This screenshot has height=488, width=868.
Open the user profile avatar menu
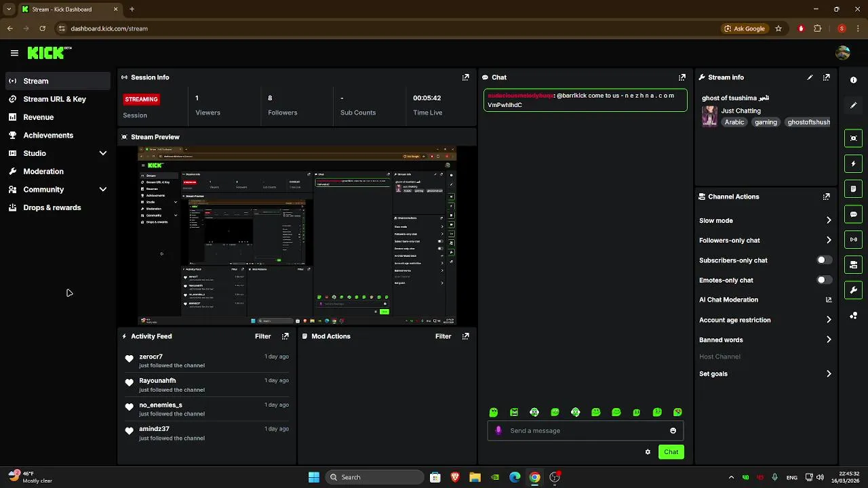[843, 53]
